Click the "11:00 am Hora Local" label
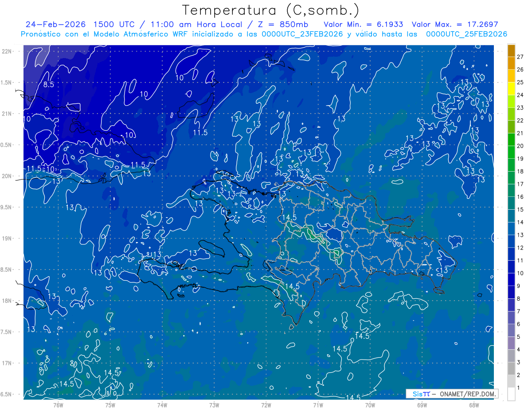 point(197,24)
